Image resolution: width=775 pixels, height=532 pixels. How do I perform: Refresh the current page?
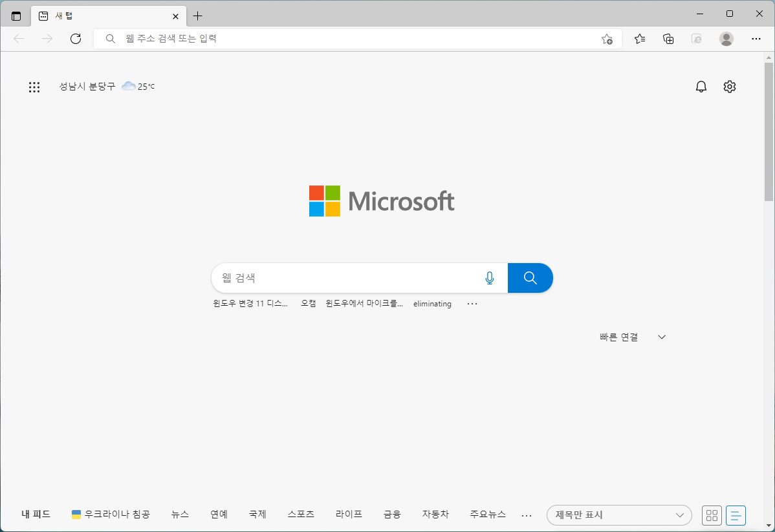76,39
